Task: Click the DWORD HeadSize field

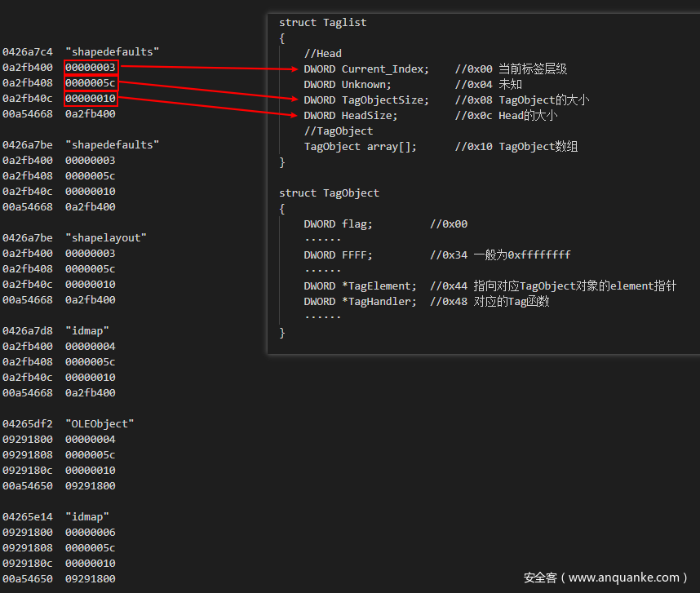Action: click(x=351, y=115)
